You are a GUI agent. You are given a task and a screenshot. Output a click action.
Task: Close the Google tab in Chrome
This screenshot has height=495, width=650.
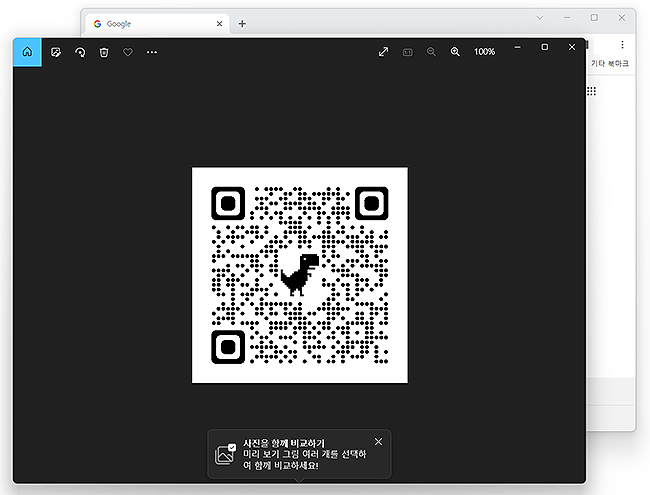click(219, 24)
